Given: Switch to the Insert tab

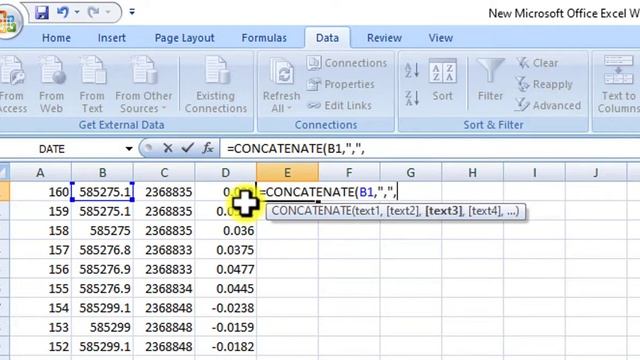Looking at the screenshot, I should 111,38.
